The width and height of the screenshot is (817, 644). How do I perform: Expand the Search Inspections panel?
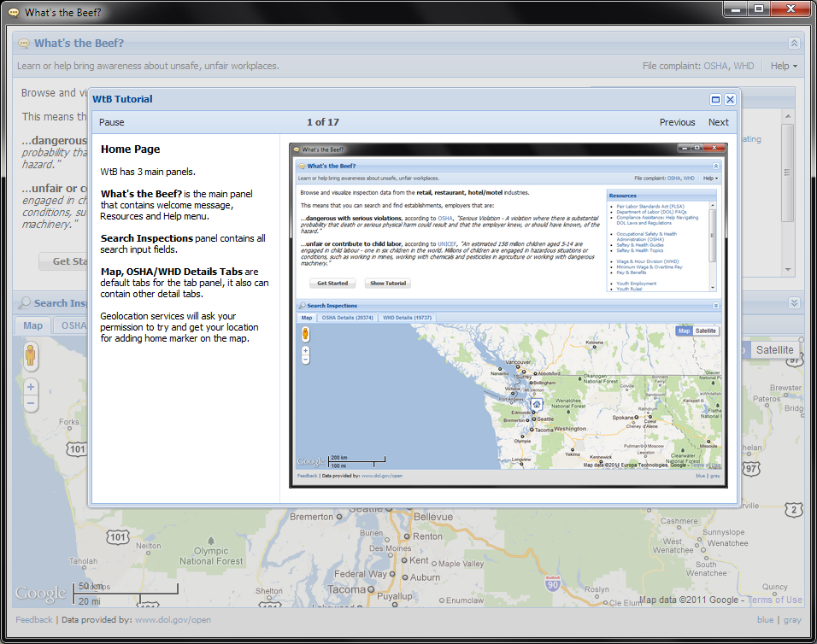pos(794,303)
